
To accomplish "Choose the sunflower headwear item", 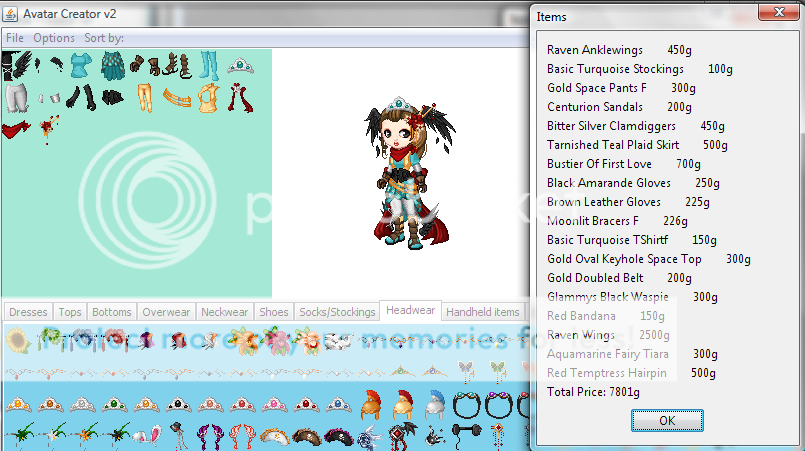I will 16,341.
